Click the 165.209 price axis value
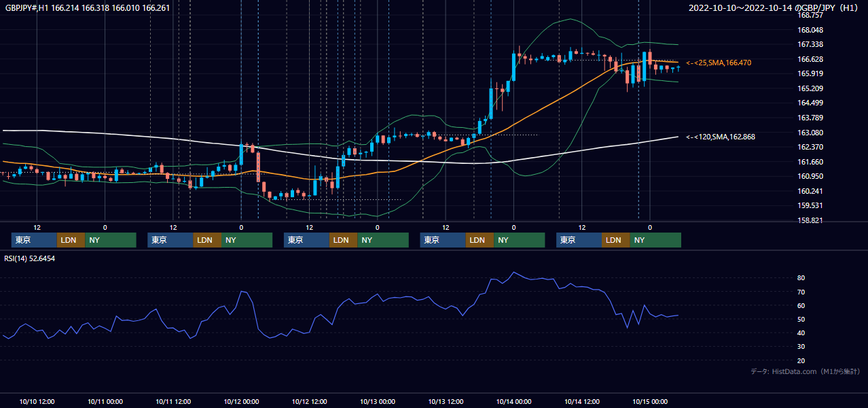The width and height of the screenshot is (868, 408). click(x=810, y=88)
